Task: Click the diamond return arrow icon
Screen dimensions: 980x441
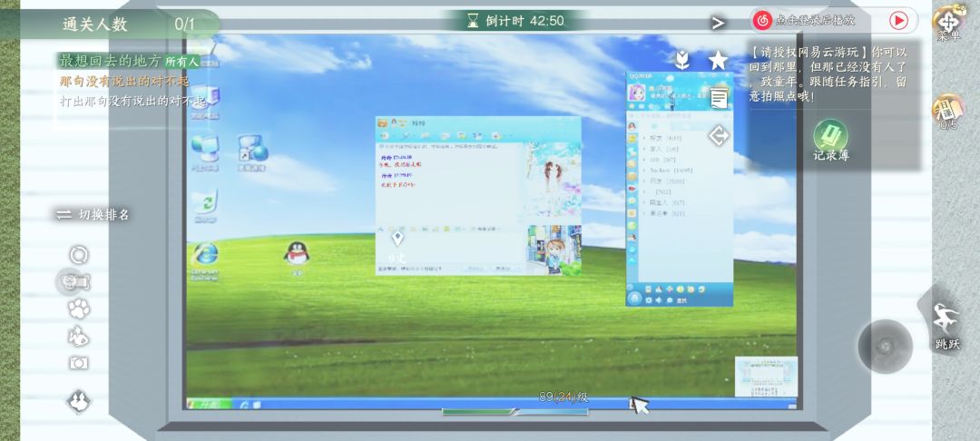Action: (718, 135)
